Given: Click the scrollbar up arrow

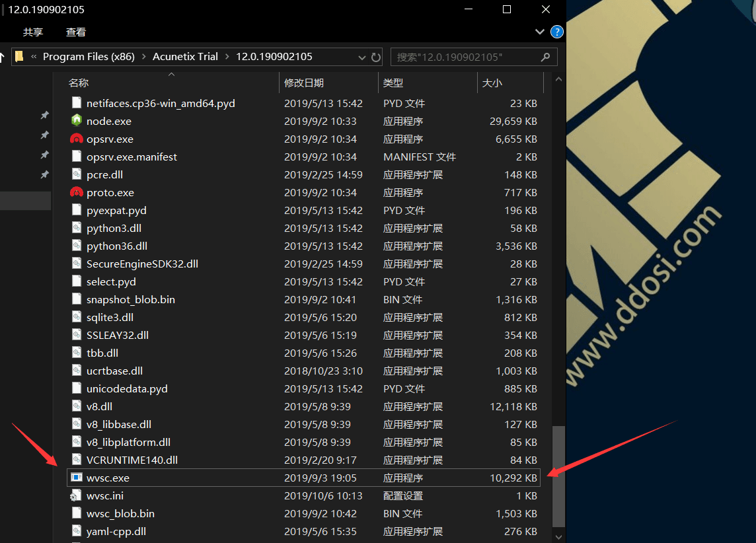Looking at the screenshot, I should (x=558, y=79).
